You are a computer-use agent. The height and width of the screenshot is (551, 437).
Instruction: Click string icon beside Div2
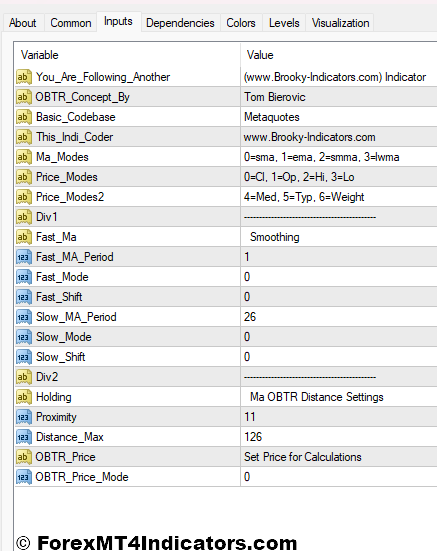point(24,377)
